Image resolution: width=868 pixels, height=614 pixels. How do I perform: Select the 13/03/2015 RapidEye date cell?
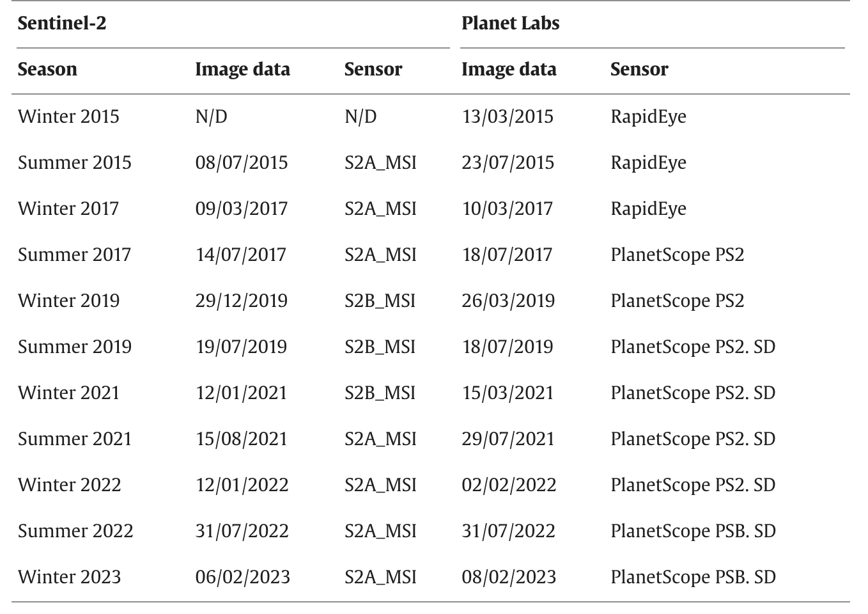pos(508,116)
